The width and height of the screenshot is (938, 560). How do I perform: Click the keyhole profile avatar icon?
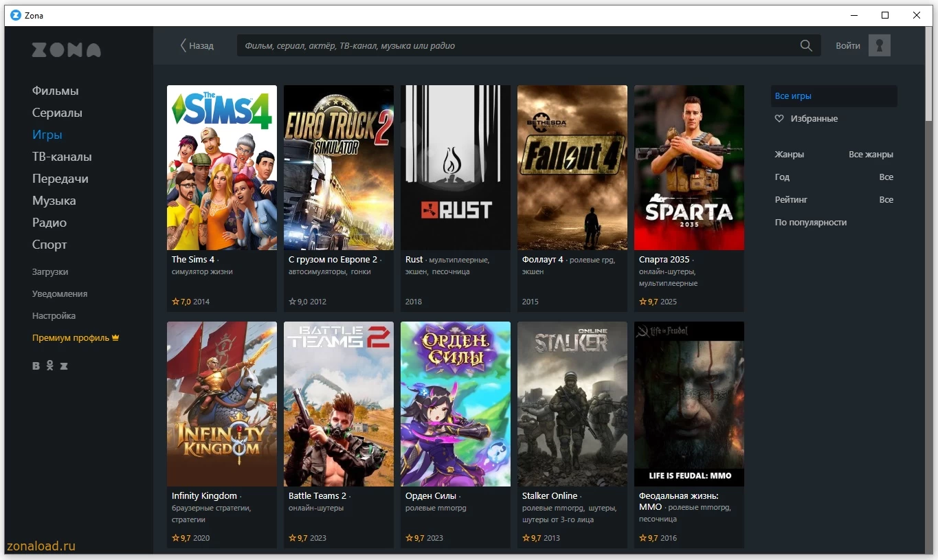click(880, 46)
